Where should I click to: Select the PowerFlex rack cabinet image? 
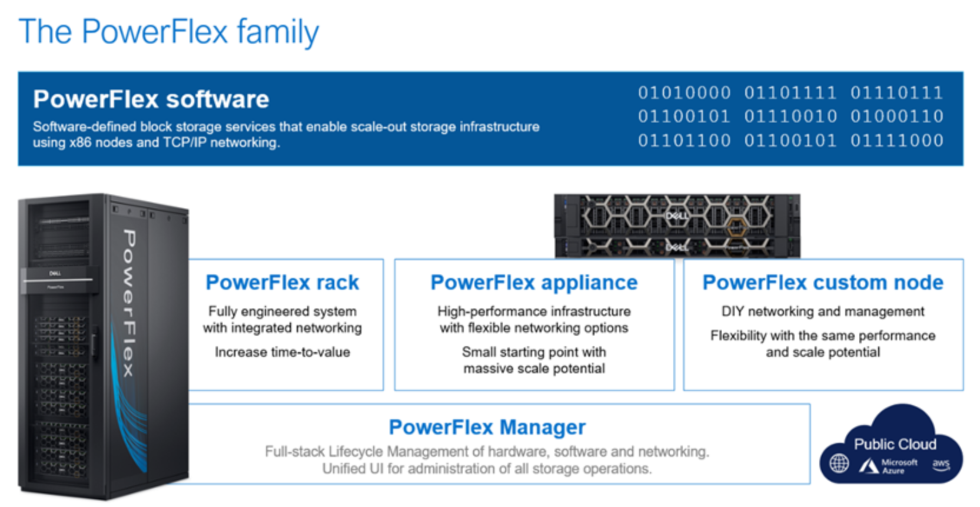point(104,346)
